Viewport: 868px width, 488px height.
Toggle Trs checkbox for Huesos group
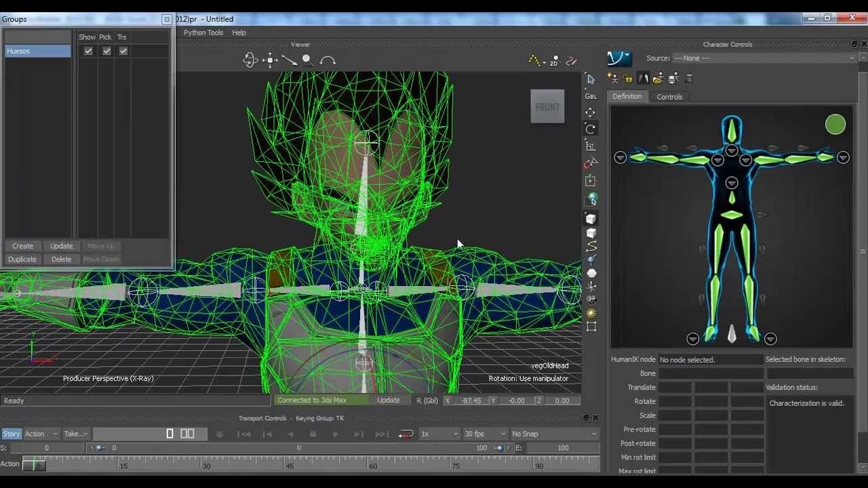click(x=123, y=51)
